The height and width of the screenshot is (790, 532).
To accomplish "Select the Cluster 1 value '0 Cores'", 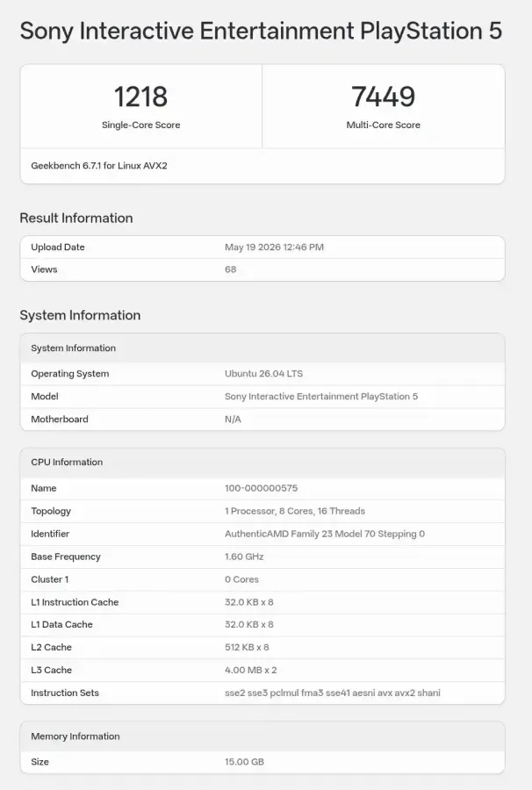I will (x=241, y=579).
